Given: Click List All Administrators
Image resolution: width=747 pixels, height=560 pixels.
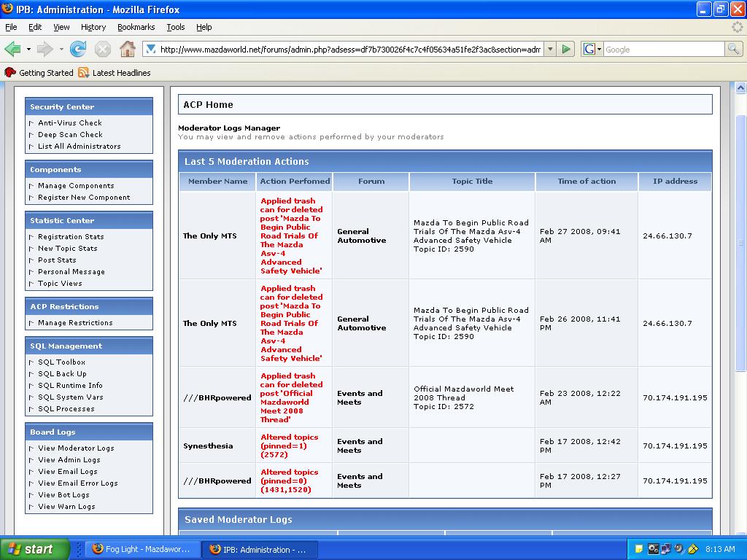Looking at the screenshot, I should coord(79,146).
